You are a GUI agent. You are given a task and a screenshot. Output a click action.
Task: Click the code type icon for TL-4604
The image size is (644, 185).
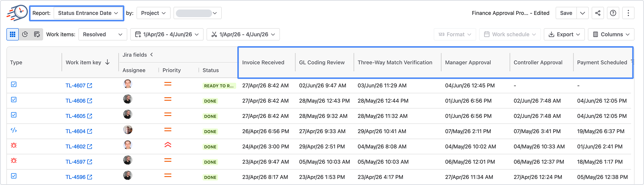pyautogui.click(x=14, y=130)
